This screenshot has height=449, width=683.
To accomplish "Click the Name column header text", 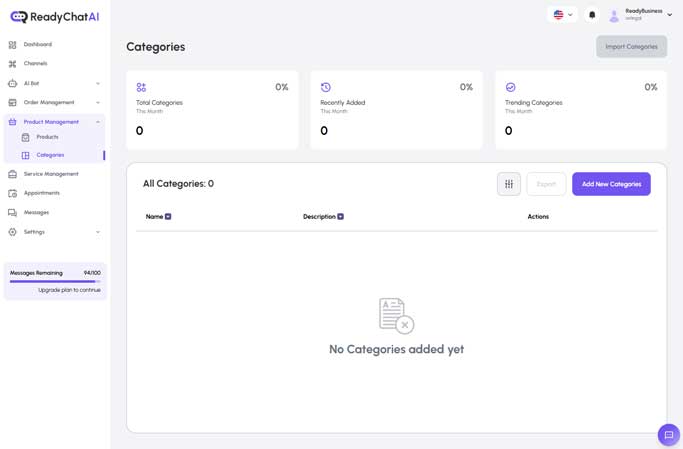I will (154, 217).
